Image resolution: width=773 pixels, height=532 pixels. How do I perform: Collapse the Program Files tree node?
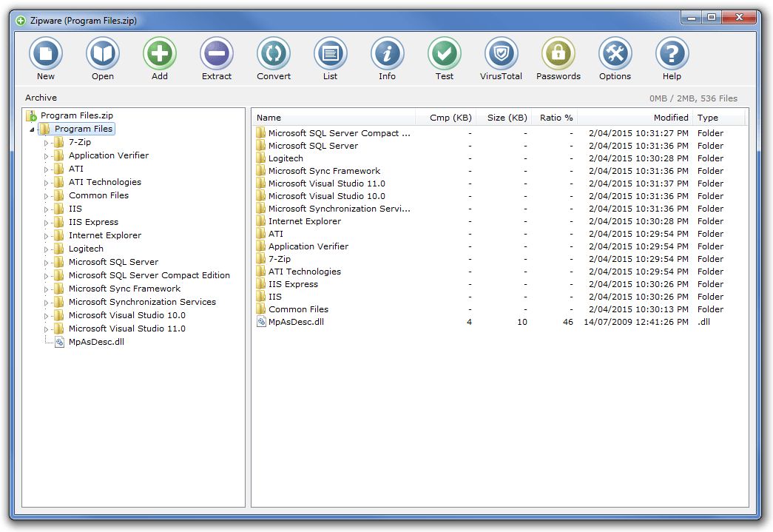[x=31, y=129]
